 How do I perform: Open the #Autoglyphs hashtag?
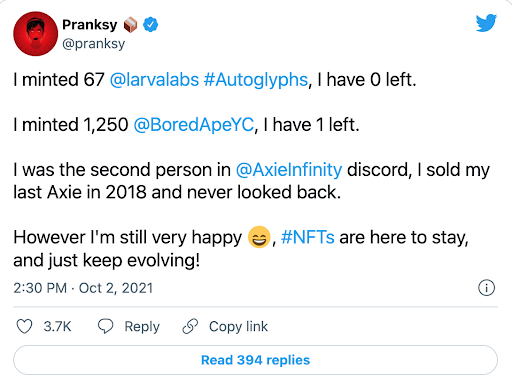pyautogui.click(x=256, y=80)
